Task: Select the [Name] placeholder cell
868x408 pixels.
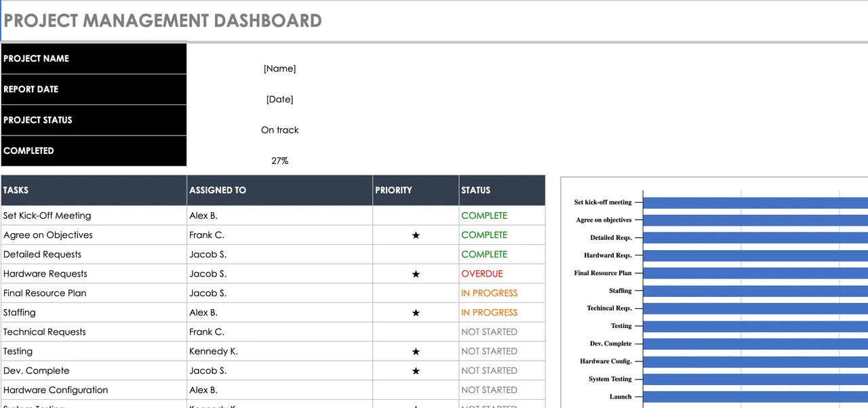Action: point(279,68)
